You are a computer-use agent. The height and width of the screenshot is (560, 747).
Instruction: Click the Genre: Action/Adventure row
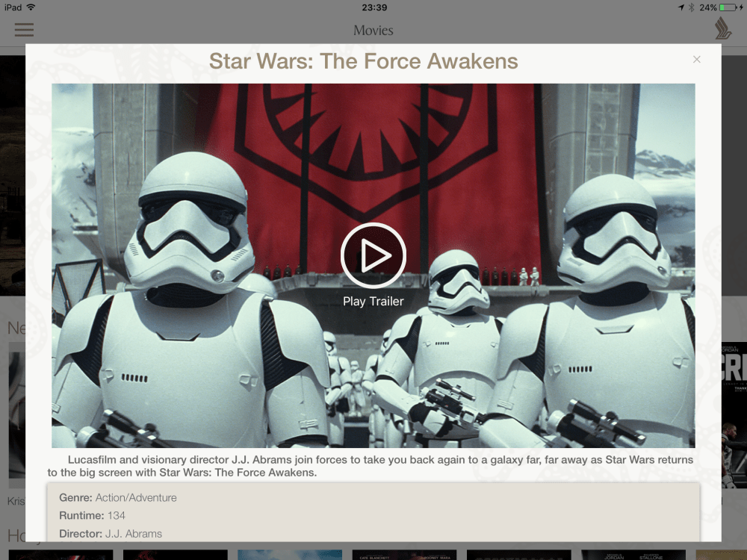(x=118, y=497)
